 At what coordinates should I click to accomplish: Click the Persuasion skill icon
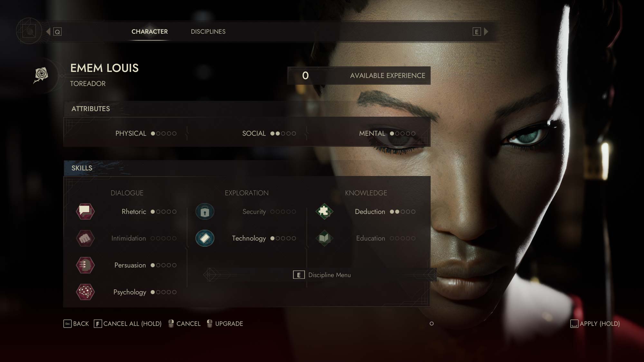click(85, 265)
